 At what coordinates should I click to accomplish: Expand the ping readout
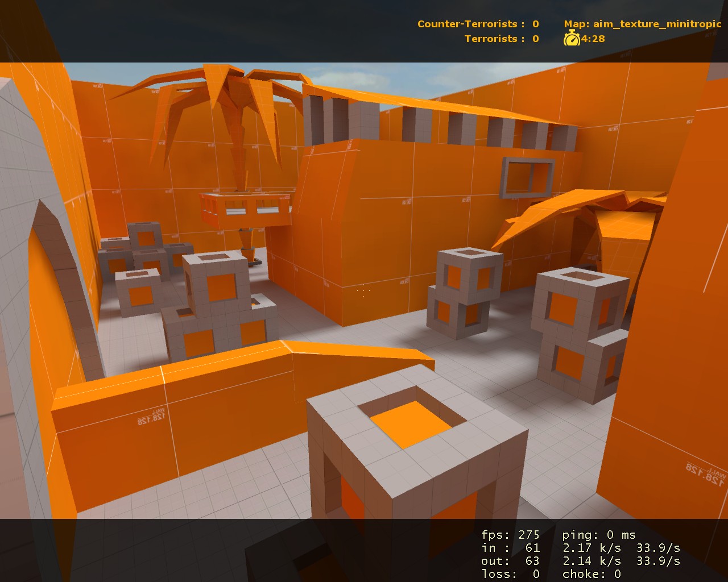(x=599, y=534)
